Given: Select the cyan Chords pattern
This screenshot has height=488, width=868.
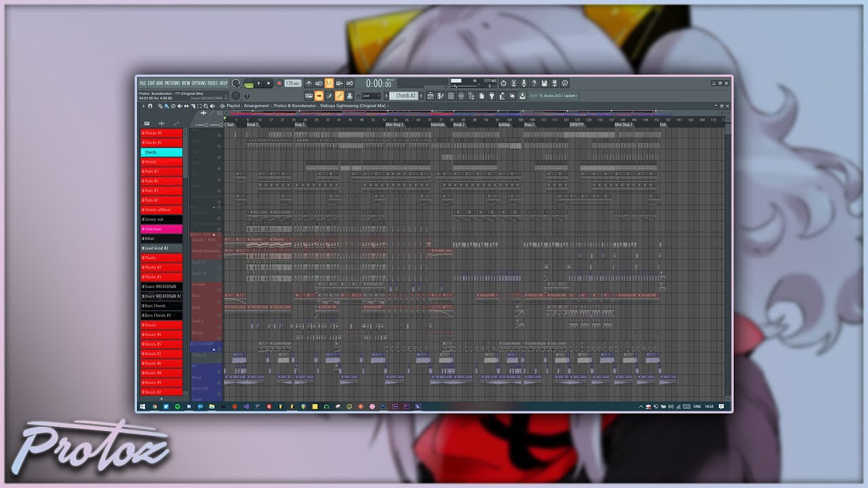Looking at the screenshot, I should coord(161,152).
